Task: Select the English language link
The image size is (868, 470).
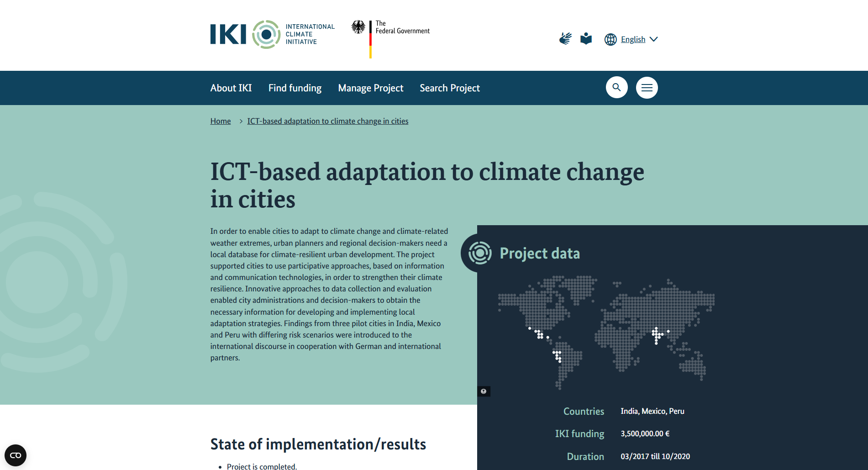Action: coord(633,39)
